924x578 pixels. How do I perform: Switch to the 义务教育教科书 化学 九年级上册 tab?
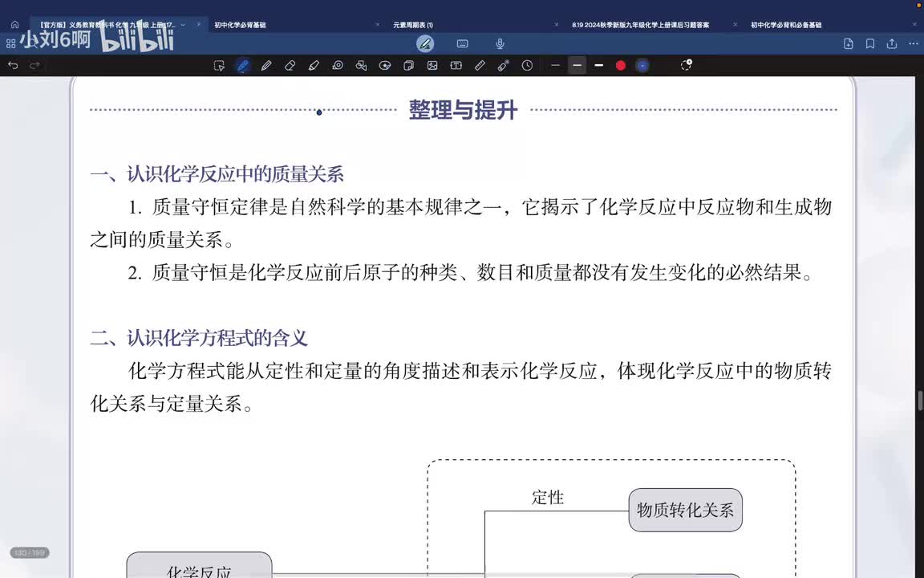tap(106, 25)
